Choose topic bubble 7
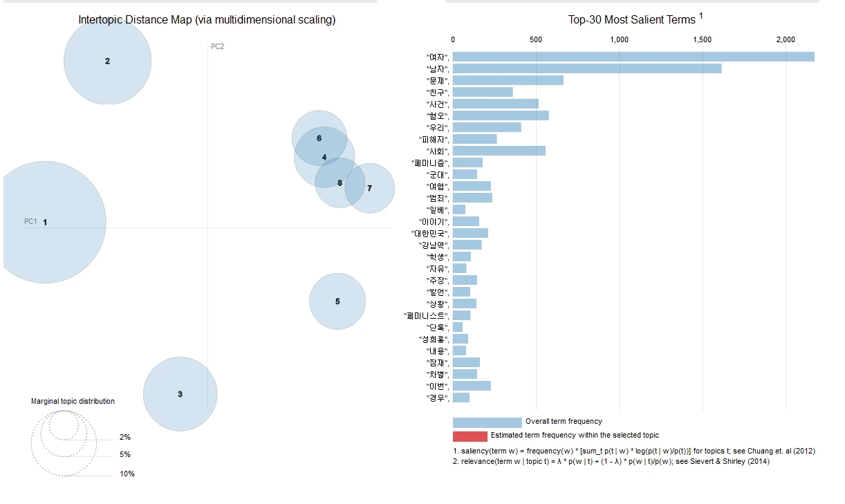Screen dimensions: 845x504 coord(370,188)
